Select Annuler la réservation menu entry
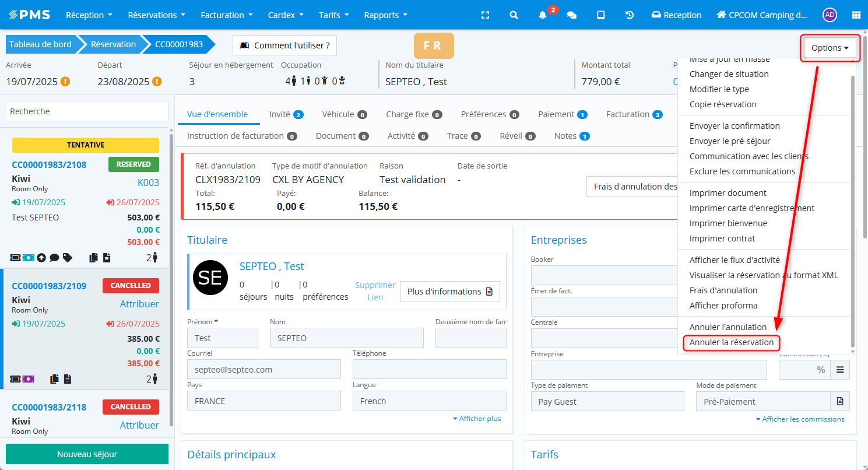 (732, 342)
